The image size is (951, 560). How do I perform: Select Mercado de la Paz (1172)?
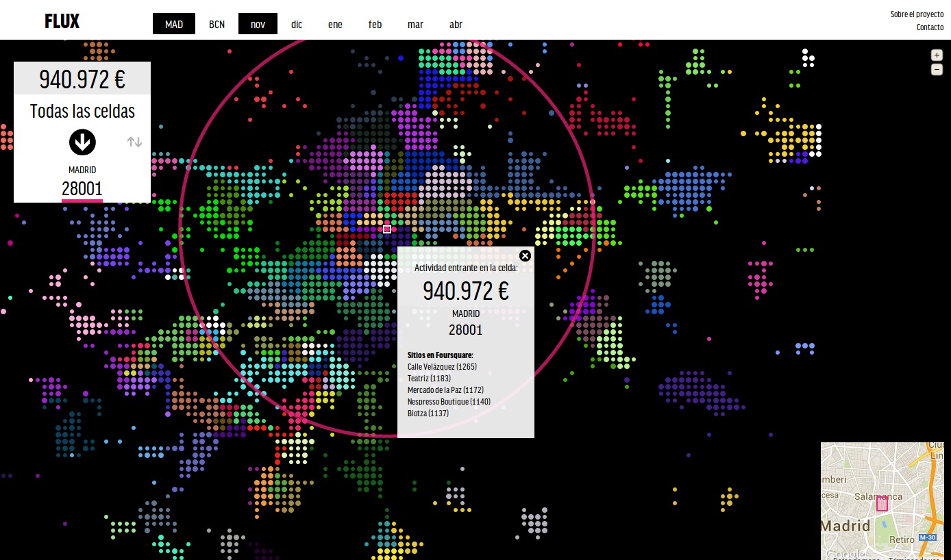coord(445,390)
